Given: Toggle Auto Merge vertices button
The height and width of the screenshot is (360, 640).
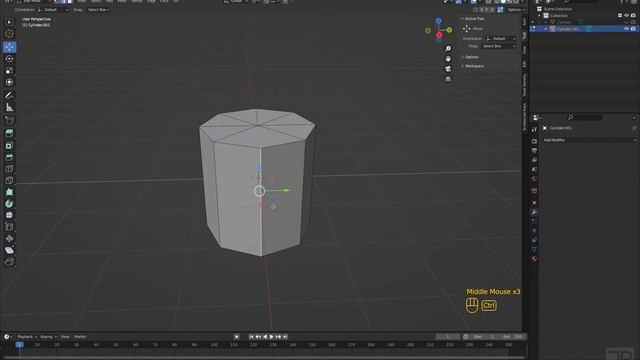Looking at the screenshot, I should click(x=500, y=10).
